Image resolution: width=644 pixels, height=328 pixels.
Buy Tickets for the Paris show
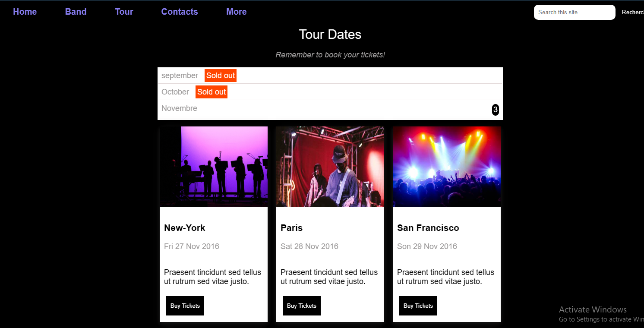point(302,306)
